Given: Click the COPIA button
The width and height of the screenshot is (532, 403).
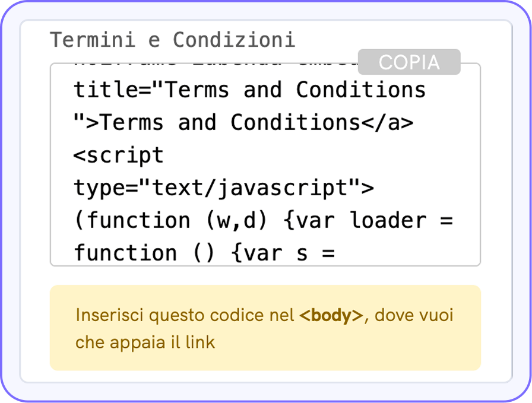Looking at the screenshot, I should [x=409, y=62].
